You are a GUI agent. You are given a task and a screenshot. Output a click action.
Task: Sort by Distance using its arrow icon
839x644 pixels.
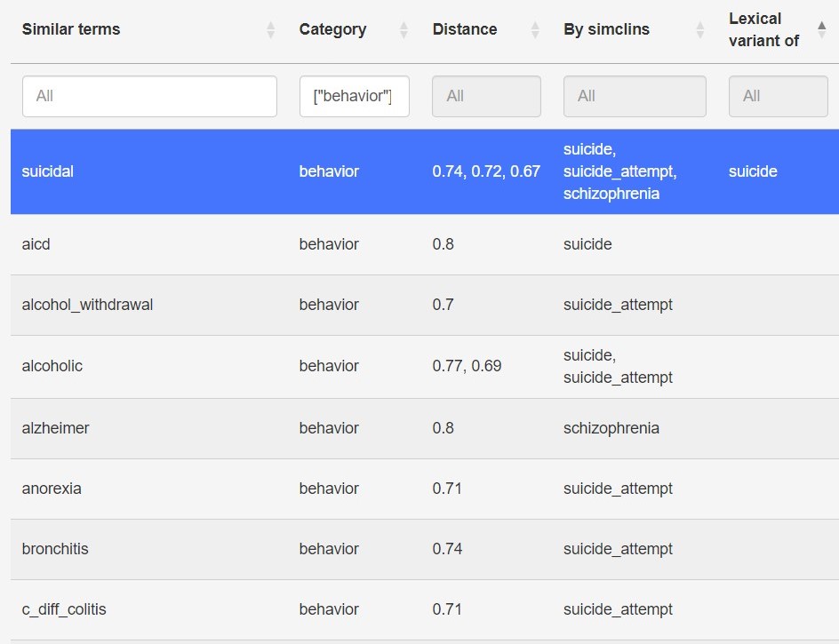click(x=535, y=30)
